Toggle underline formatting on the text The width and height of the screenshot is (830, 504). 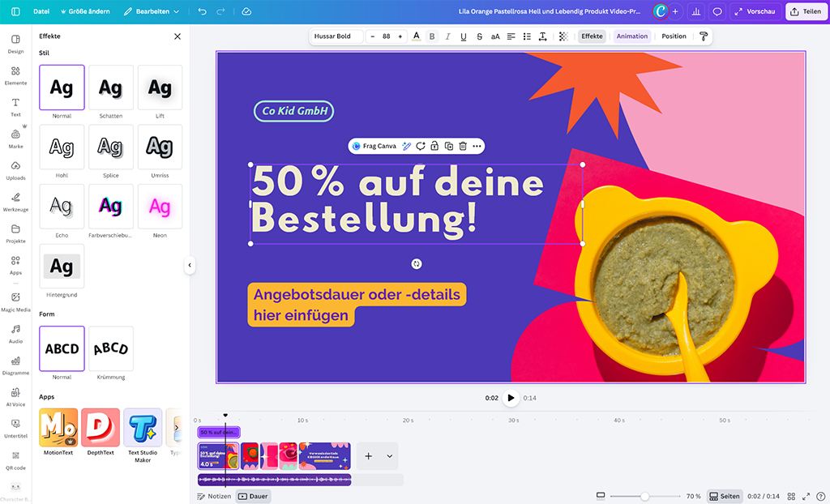coord(463,36)
